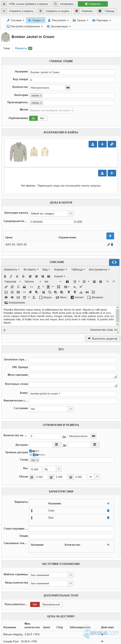Insert a bulleted list

click(75, 281)
